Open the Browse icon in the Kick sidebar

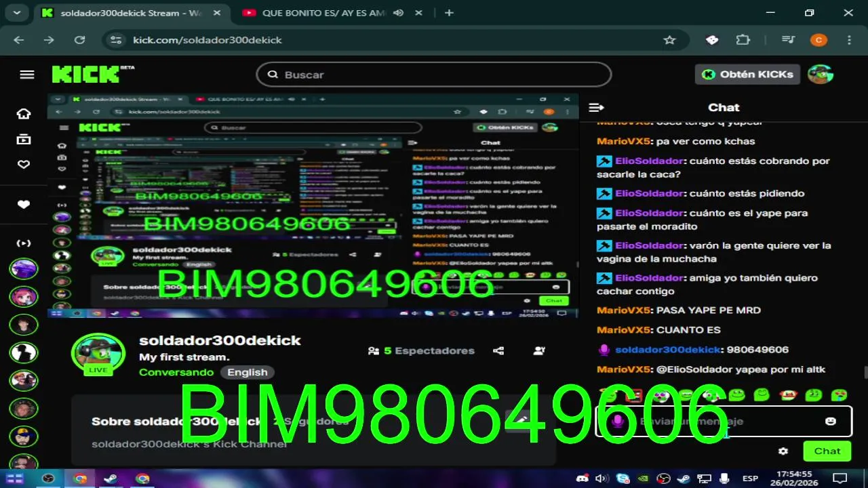pyautogui.click(x=24, y=139)
